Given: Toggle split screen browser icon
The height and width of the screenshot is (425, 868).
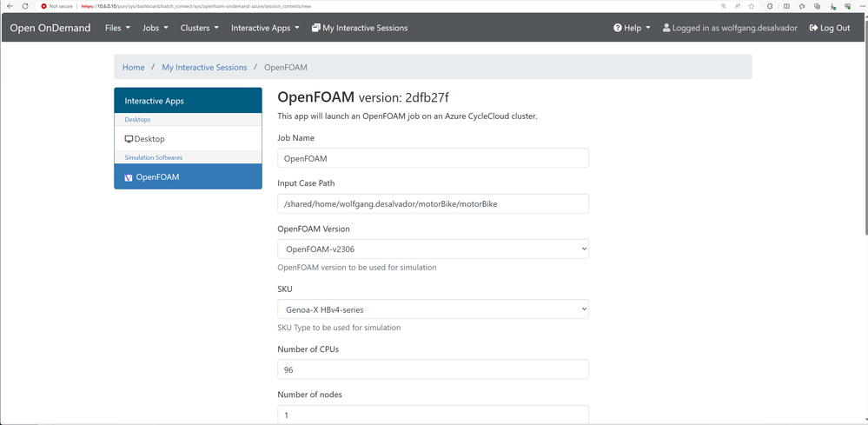Looking at the screenshot, I should pos(786,6).
